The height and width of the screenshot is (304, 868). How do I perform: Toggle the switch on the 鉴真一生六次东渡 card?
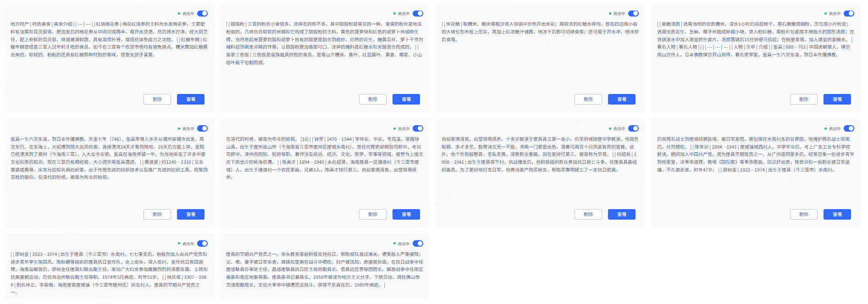pos(202,129)
